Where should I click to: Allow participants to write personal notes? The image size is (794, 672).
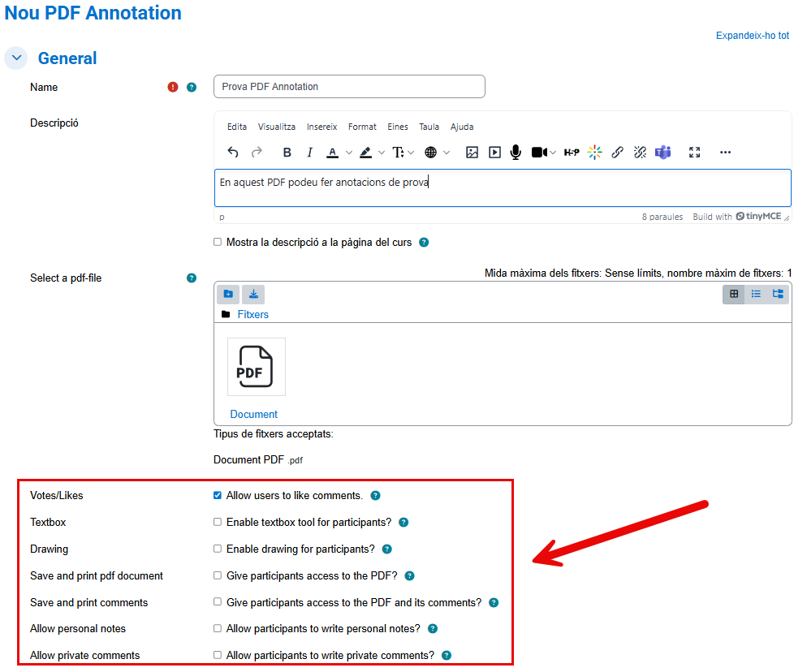pos(218,628)
